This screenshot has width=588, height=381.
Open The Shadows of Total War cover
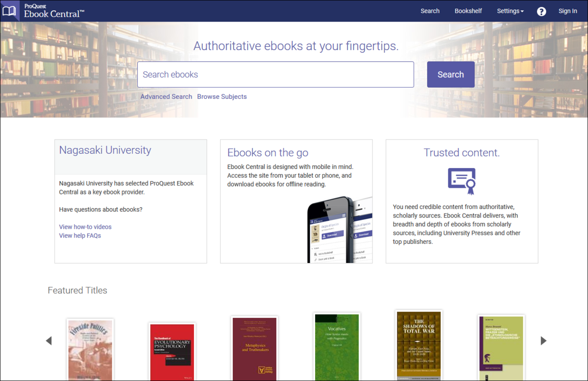point(419,346)
